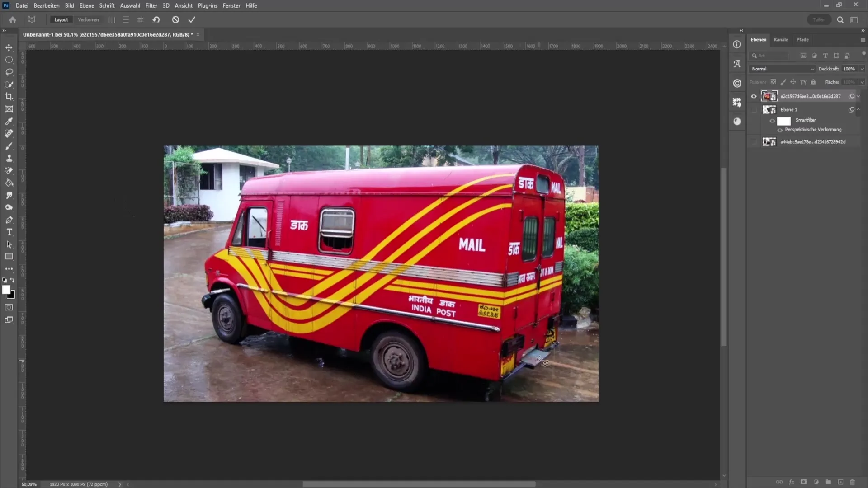The image size is (868, 488).
Task: Expand the tools panel double arrow
Action: pos(4,31)
